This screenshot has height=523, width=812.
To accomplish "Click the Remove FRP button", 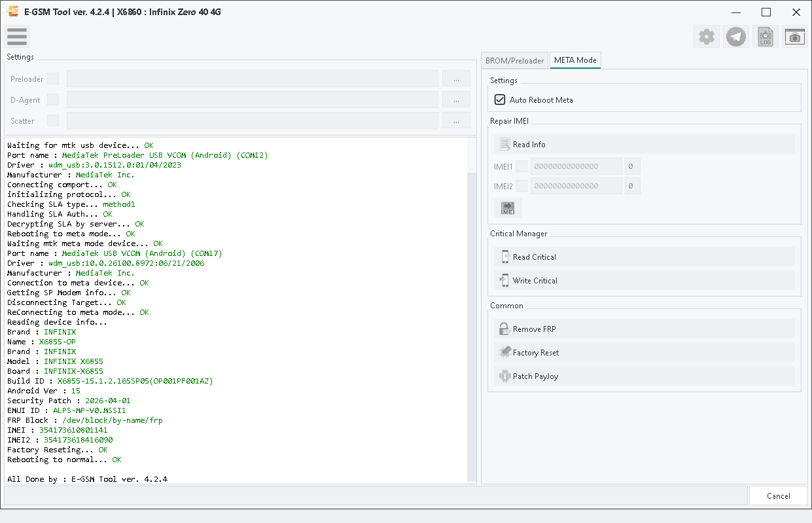I will 644,329.
